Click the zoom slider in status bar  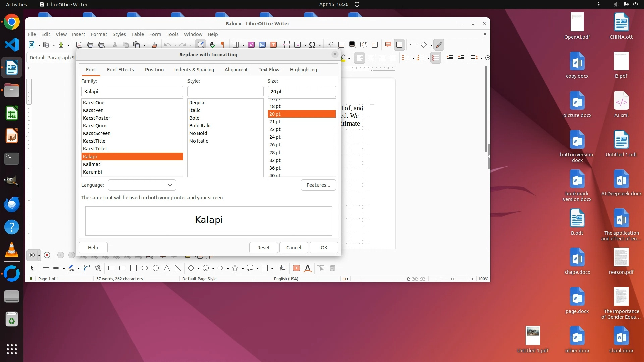[x=453, y=279]
